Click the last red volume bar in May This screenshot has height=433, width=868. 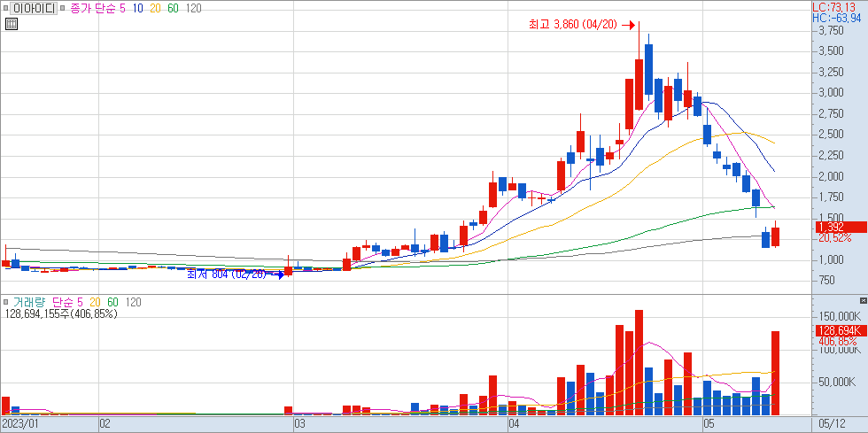click(x=776, y=373)
